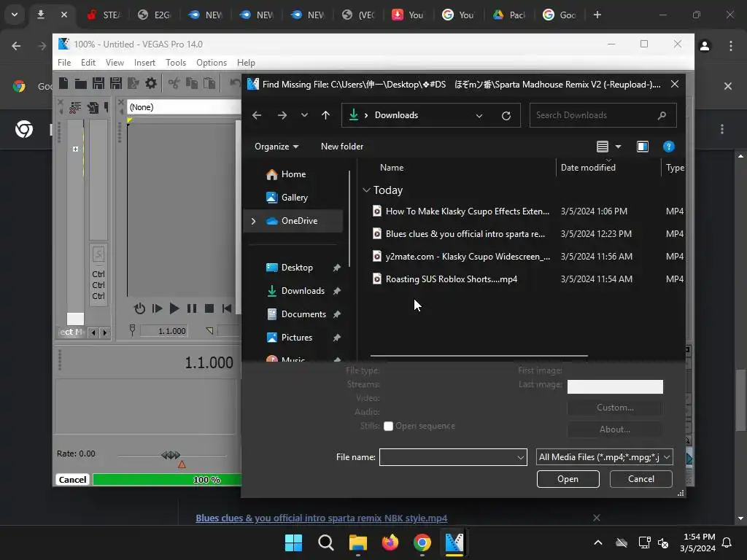Open the Tools menu in VEGAS
The image size is (747, 560).
click(176, 63)
